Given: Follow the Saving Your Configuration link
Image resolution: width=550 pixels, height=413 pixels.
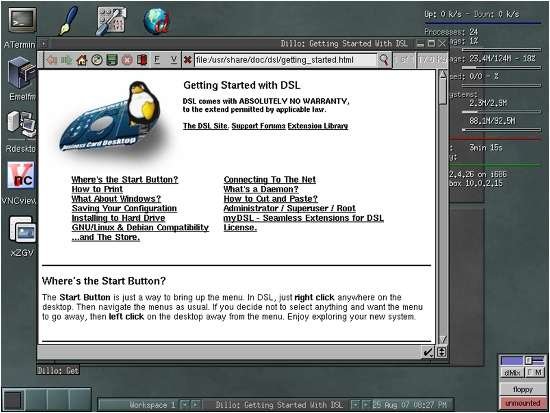Looking at the screenshot, I should point(124,208).
